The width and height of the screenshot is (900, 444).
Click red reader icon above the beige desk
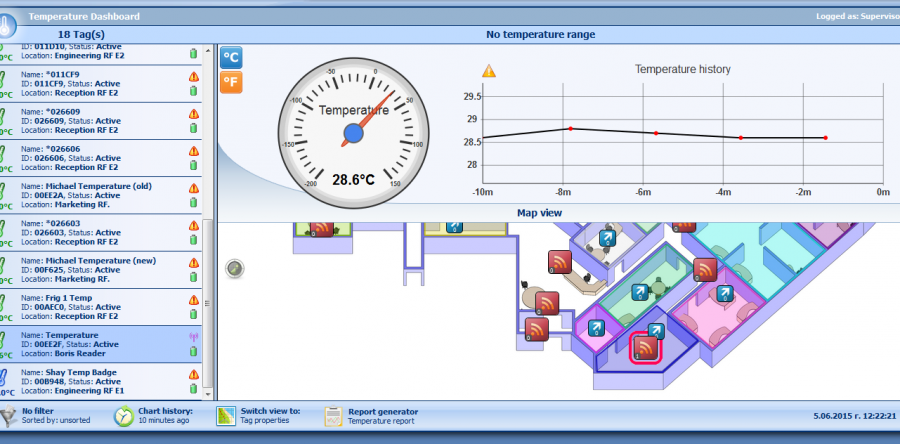point(560,262)
